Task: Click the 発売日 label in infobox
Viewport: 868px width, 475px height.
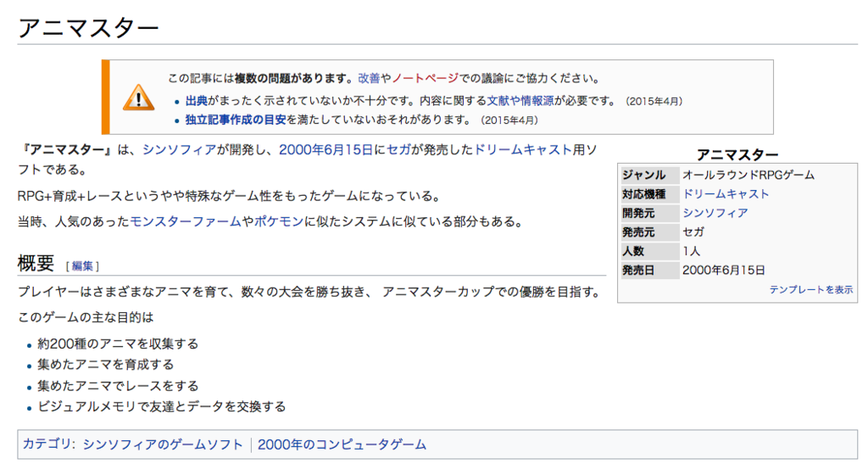Action: tap(638, 271)
